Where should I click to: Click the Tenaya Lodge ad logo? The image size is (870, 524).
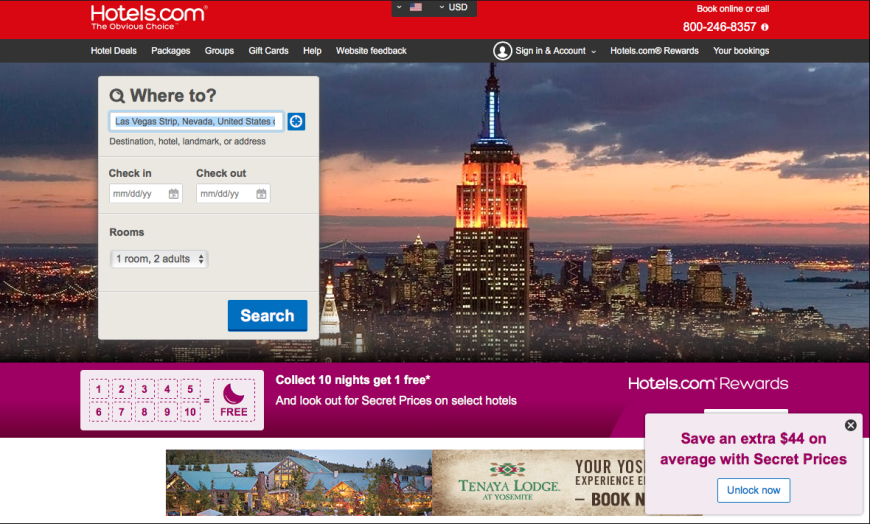[x=509, y=482]
